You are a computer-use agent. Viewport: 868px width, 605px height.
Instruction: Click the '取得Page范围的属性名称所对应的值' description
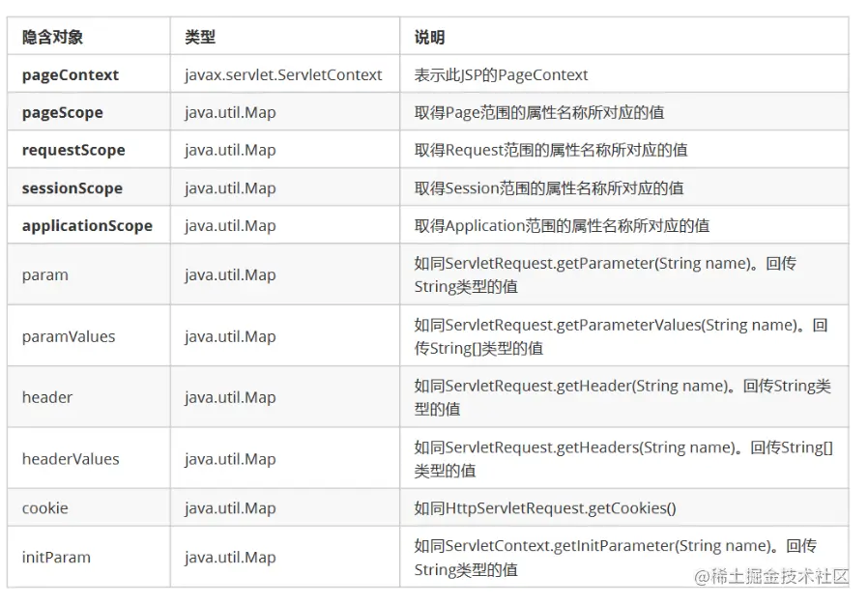click(x=539, y=112)
